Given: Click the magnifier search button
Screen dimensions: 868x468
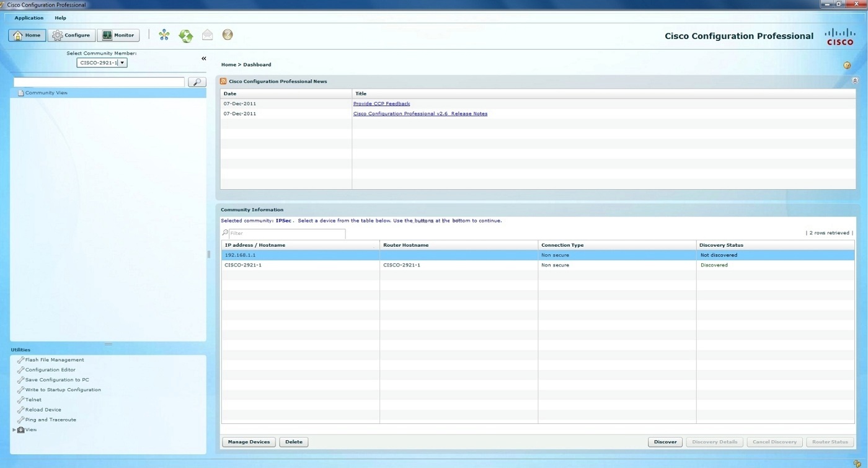Looking at the screenshot, I should click(197, 82).
